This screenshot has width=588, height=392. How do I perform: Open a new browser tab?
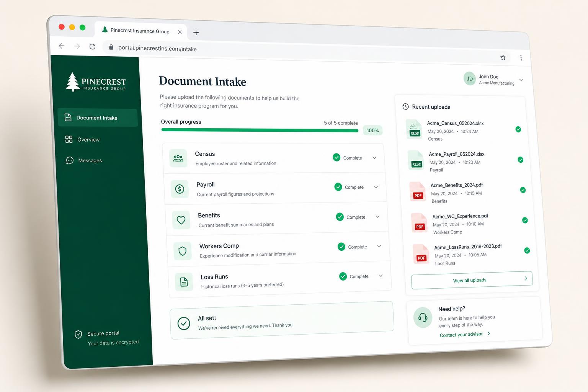(x=196, y=32)
